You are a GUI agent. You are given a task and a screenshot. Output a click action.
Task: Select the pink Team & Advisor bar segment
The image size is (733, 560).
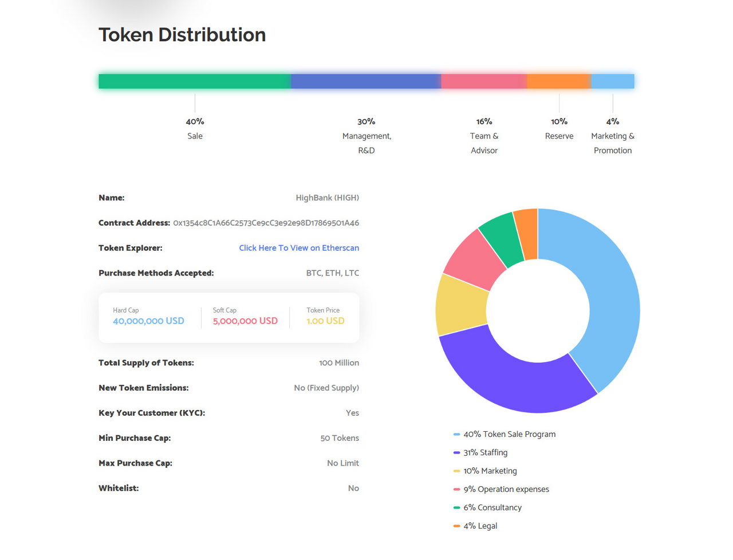click(484, 81)
